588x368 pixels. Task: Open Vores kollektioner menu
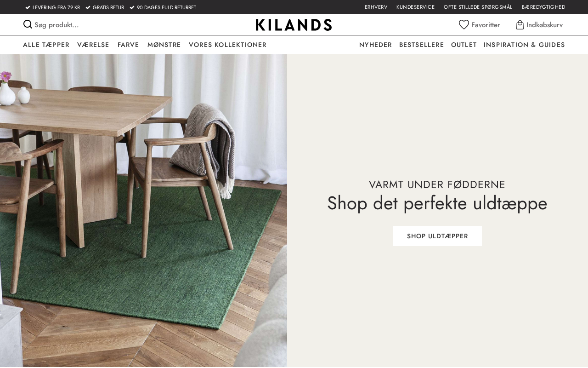(x=227, y=45)
